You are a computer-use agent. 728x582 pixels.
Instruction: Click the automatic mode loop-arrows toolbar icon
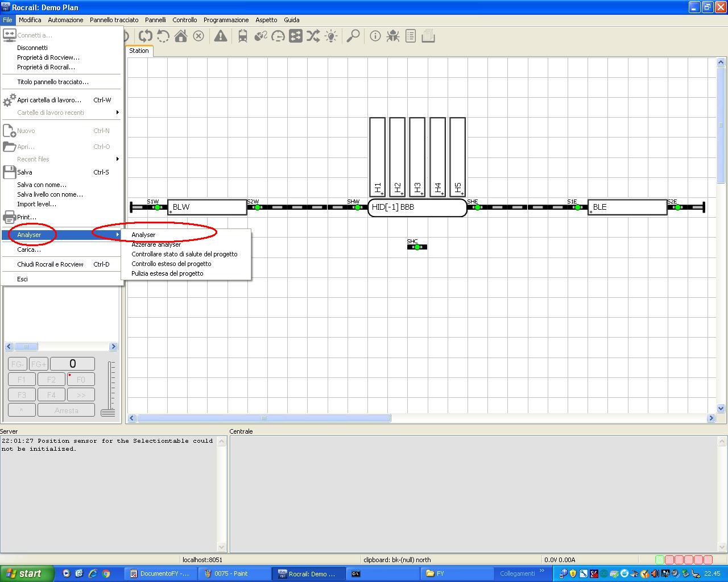coord(146,36)
